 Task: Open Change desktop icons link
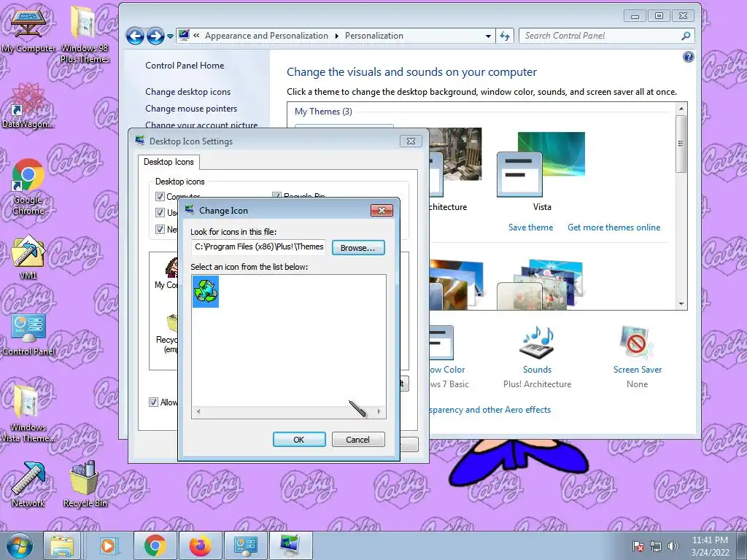coord(187,91)
